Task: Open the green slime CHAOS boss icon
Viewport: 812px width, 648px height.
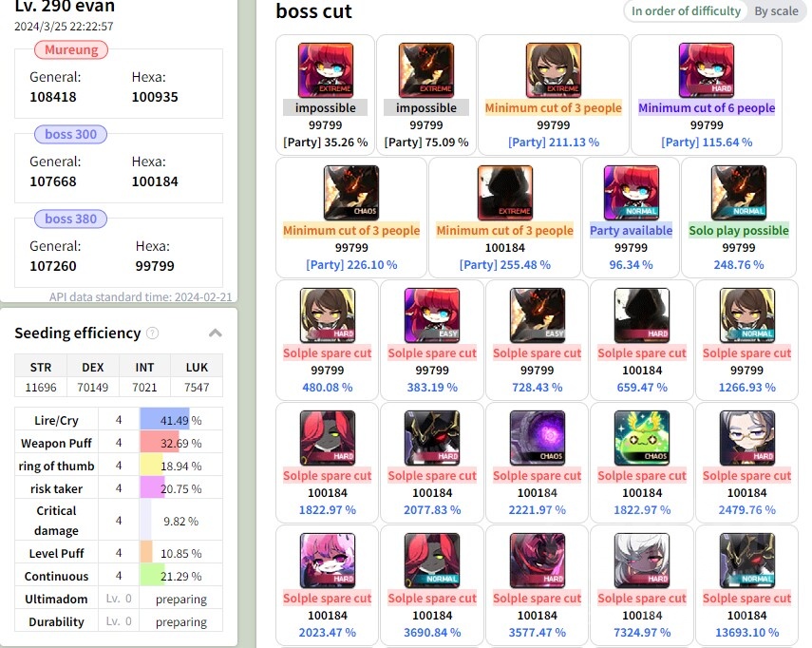Action: (642, 438)
